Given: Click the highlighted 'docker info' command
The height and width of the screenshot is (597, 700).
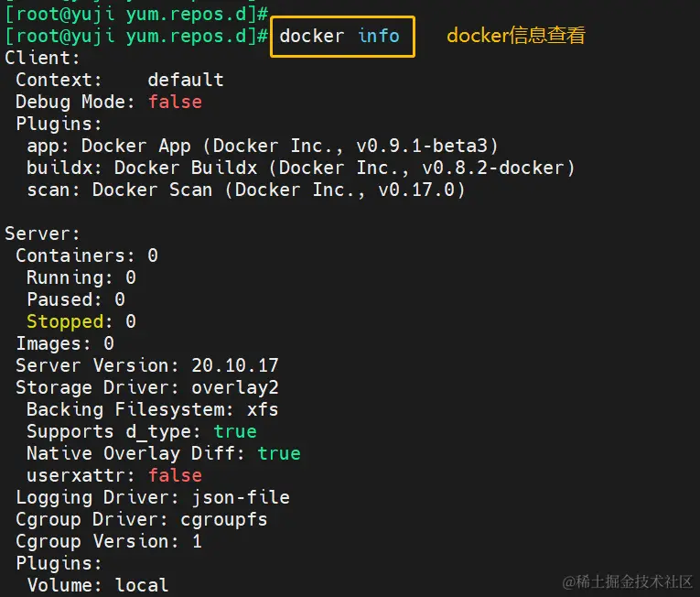Looking at the screenshot, I should tap(339, 37).
